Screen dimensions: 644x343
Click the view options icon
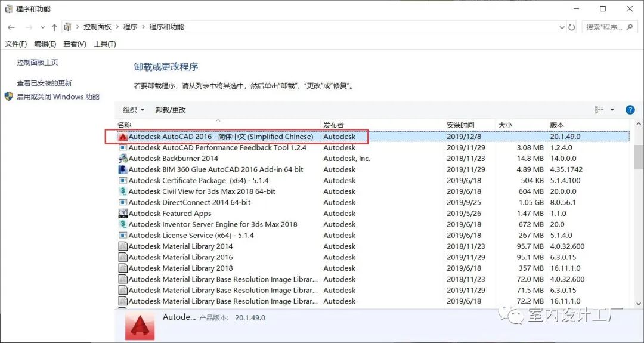click(x=599, y=110)
